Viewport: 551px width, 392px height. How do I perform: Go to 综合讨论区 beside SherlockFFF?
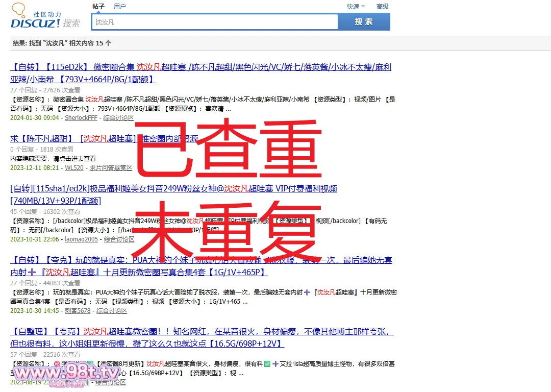pos(118,118)
